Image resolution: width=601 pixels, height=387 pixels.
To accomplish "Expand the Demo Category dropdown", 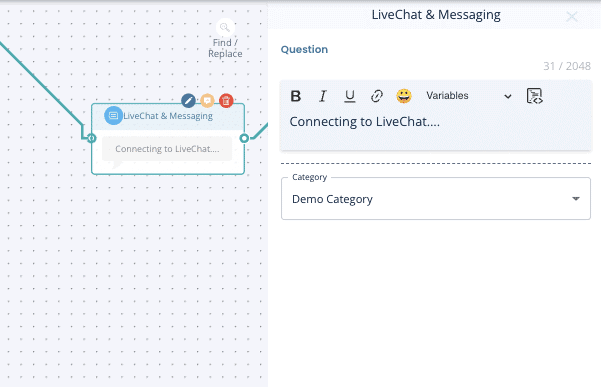I will point(436,198).
